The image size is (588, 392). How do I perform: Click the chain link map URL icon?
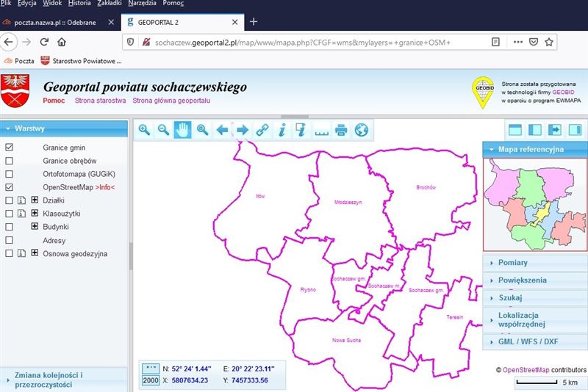pyautogui.click(x=262, y=130)
